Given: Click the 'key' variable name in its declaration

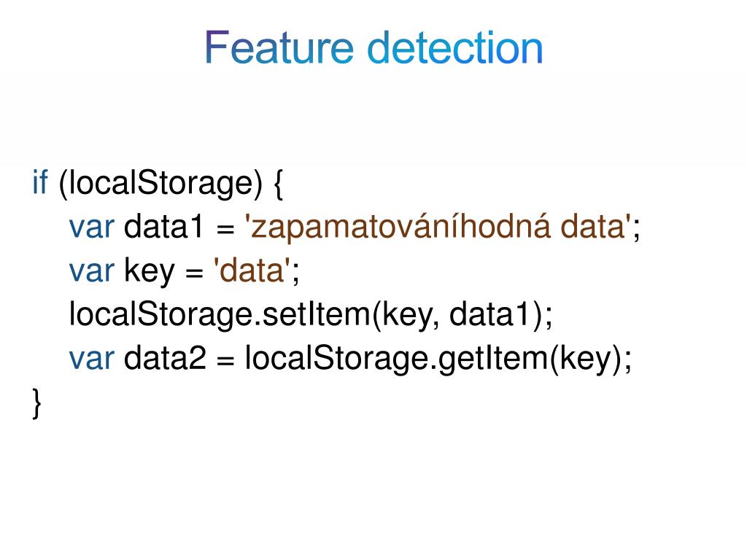Looking at the screenshot, I should point(150,271).
